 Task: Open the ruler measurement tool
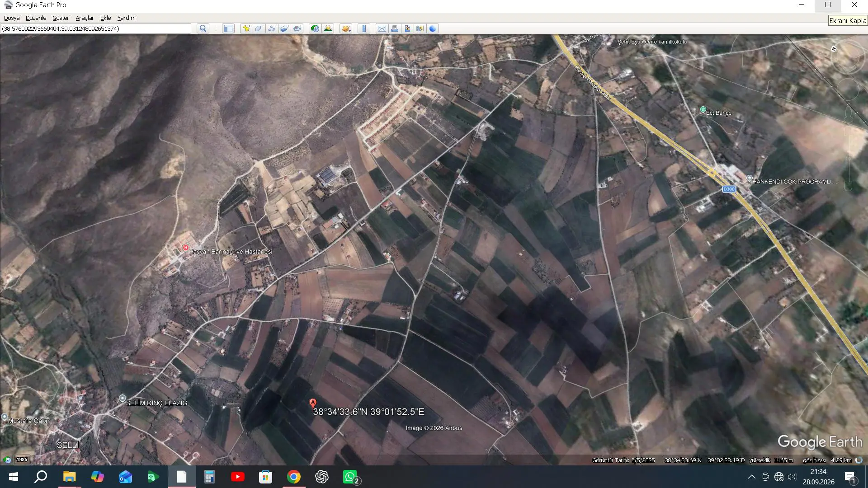(364, 28)
